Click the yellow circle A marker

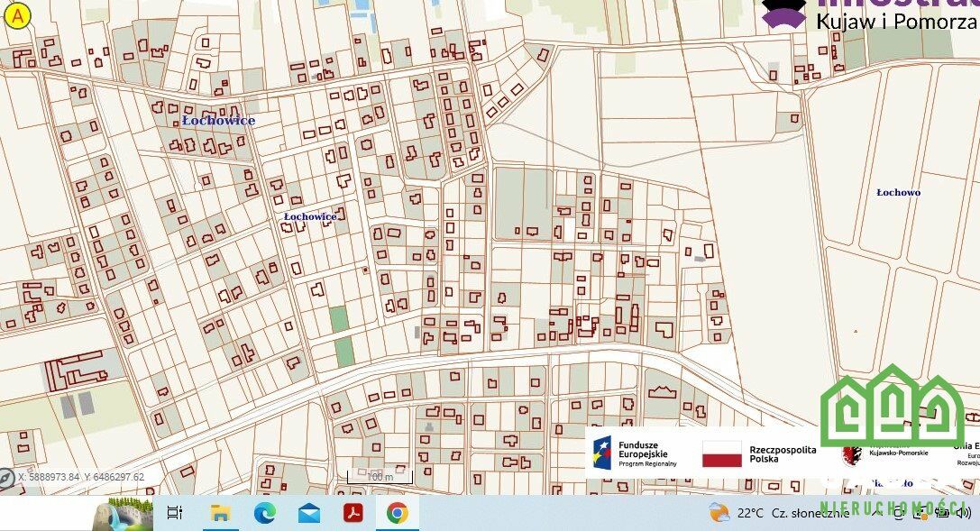(17, 15)
